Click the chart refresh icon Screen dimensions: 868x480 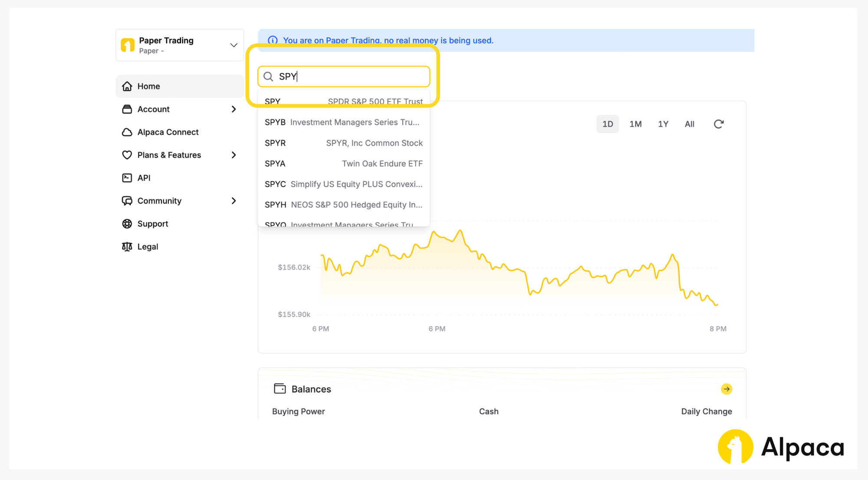click(x=718, y=124)
